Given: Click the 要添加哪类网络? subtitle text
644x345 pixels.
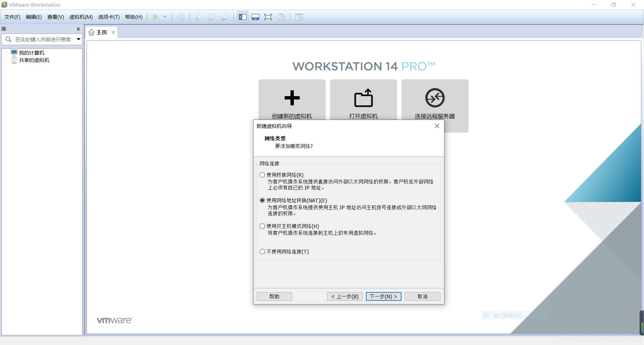Looking at the screenshot, I should 294,146.
